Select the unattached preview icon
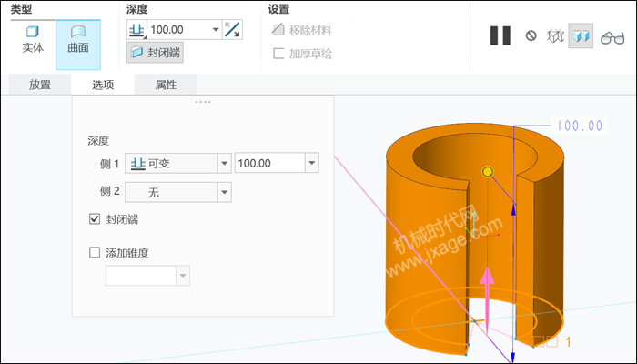Viewport: 637px width, 364px height. tap(555, 36)
